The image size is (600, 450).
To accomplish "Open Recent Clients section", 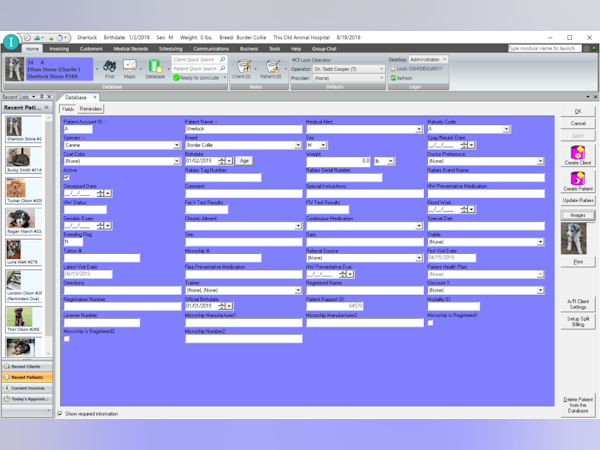I will [27, 367].
